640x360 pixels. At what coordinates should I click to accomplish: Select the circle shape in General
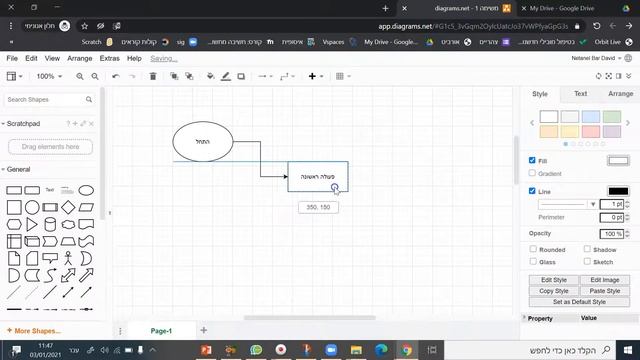click(32, 207)
